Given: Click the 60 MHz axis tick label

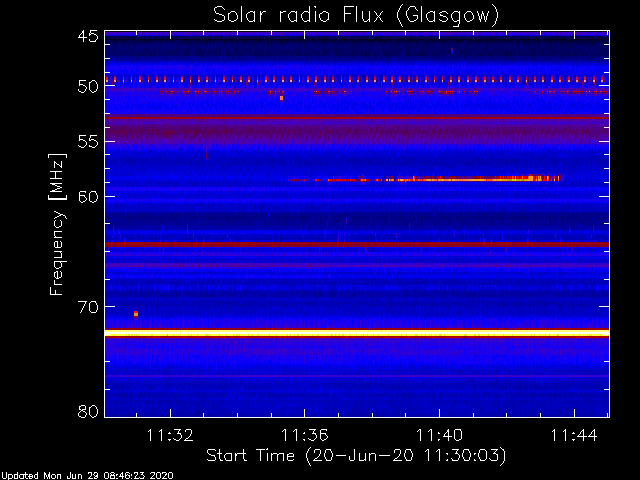Looking at the screenshot, I should click(x=88, y=197).
